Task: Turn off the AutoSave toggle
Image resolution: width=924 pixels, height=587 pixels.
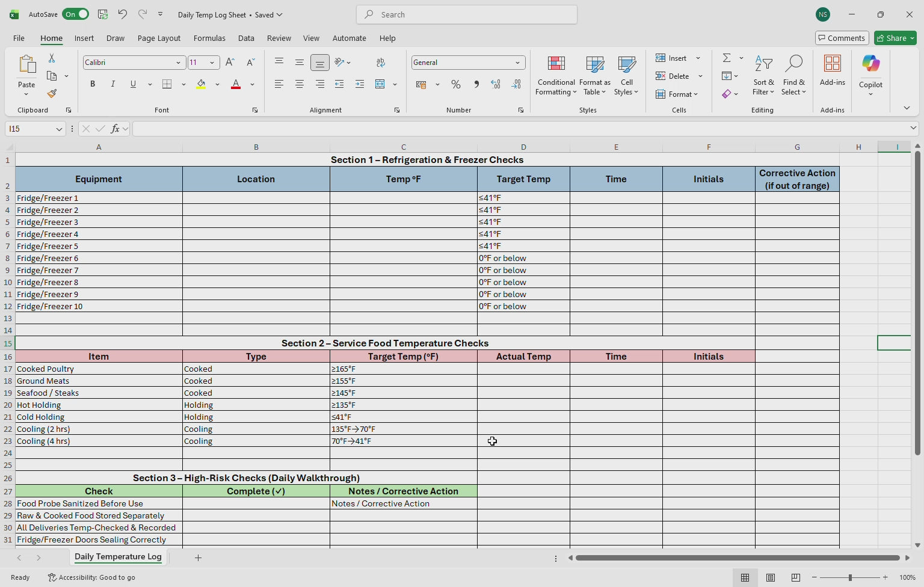Action: point(76,14)
